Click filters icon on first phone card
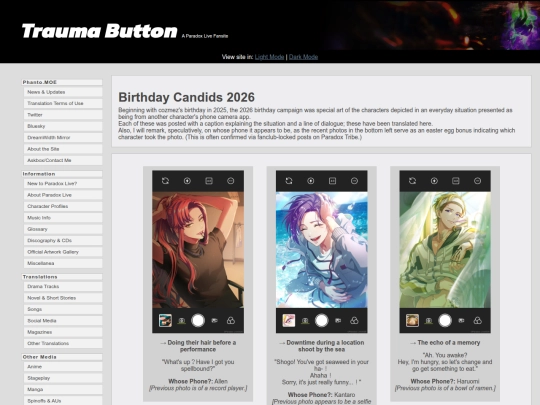The height and width of the screenshot is (405, 540). point(231,321)
